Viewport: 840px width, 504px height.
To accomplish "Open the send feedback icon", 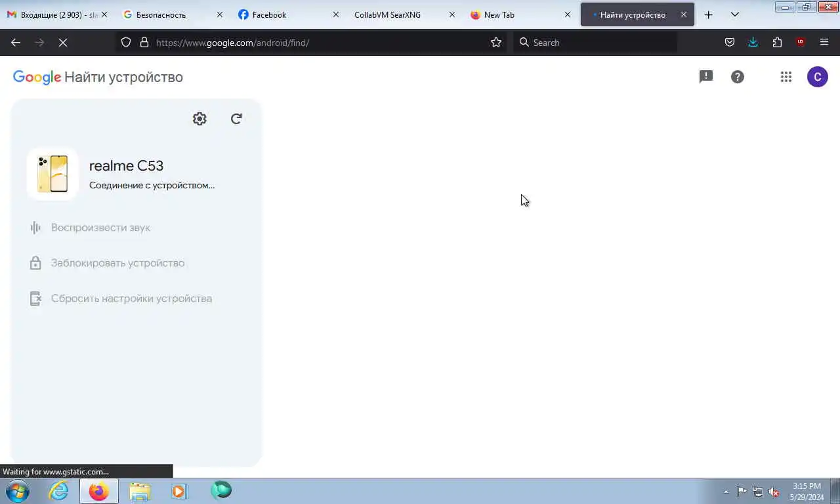I will tap(706, 77).
